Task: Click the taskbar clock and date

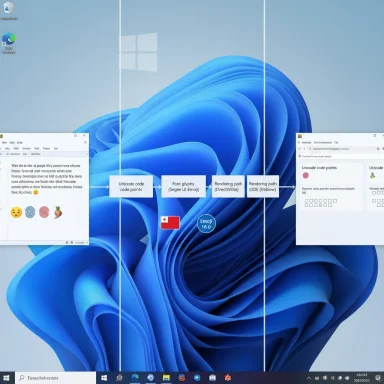Action: coord(361,378)
